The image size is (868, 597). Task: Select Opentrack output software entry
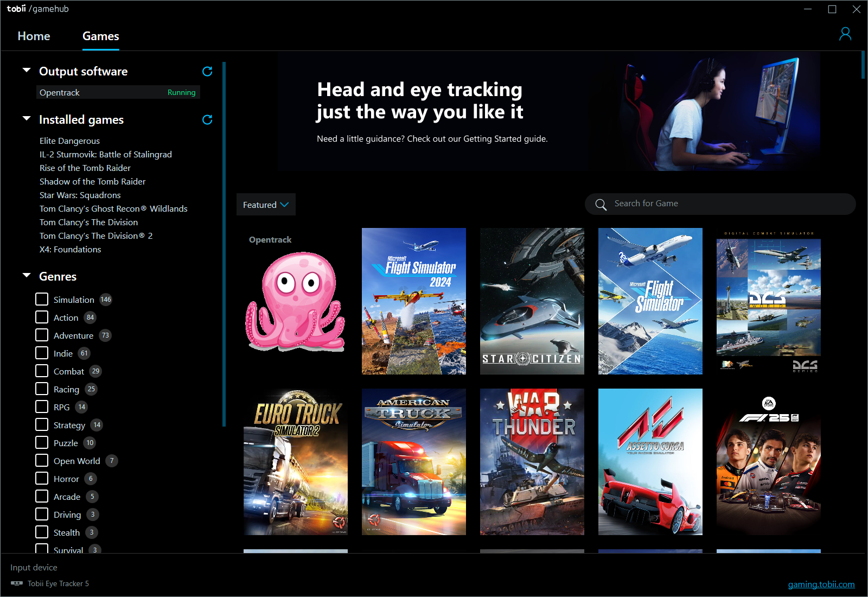tap(118, 92)
